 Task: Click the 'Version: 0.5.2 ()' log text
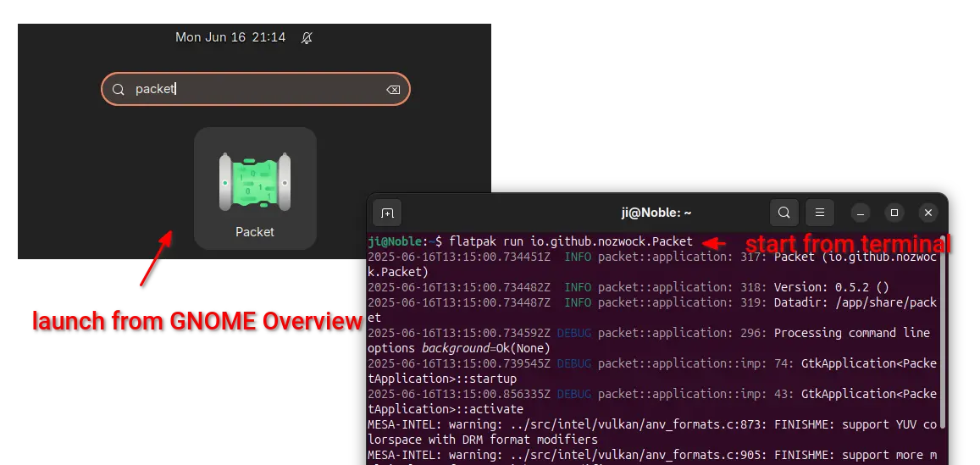pos(831,287)
